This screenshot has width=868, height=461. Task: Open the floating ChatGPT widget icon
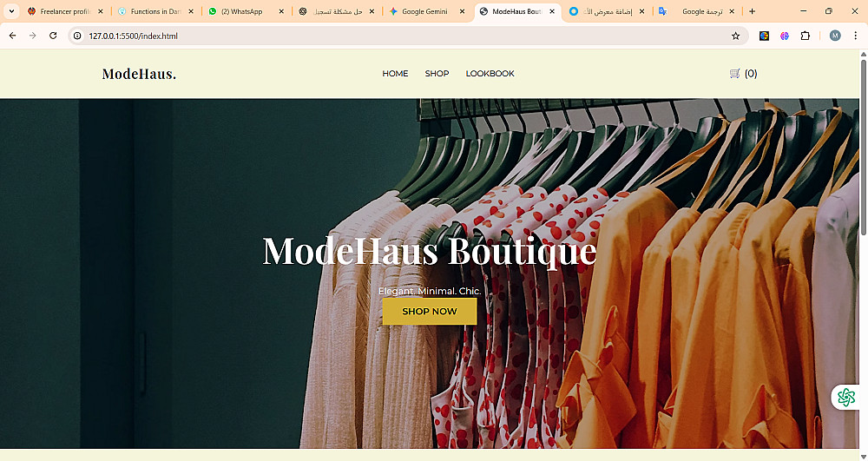coord(845,397)
